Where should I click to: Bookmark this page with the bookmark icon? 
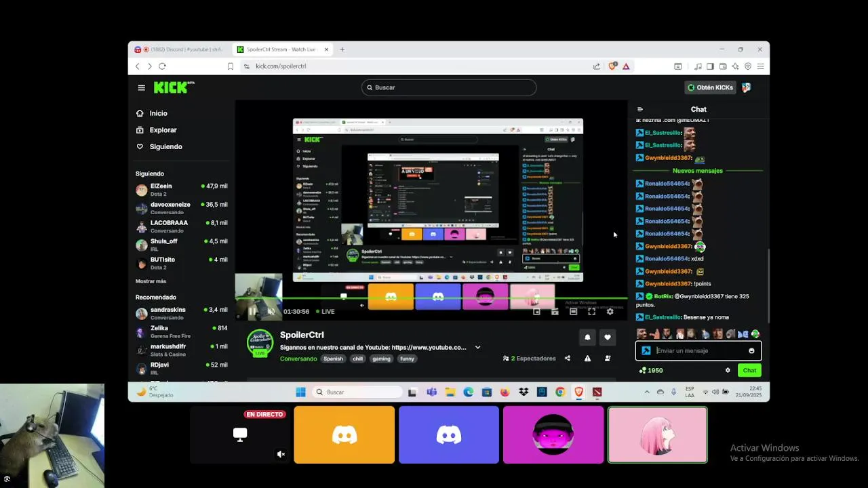231,66
